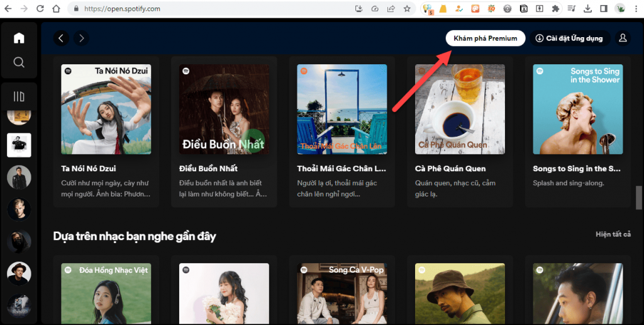Open the browser extensions puzzle icon
The width and height of the screenshot is (644, 325).
click(555, 9)
